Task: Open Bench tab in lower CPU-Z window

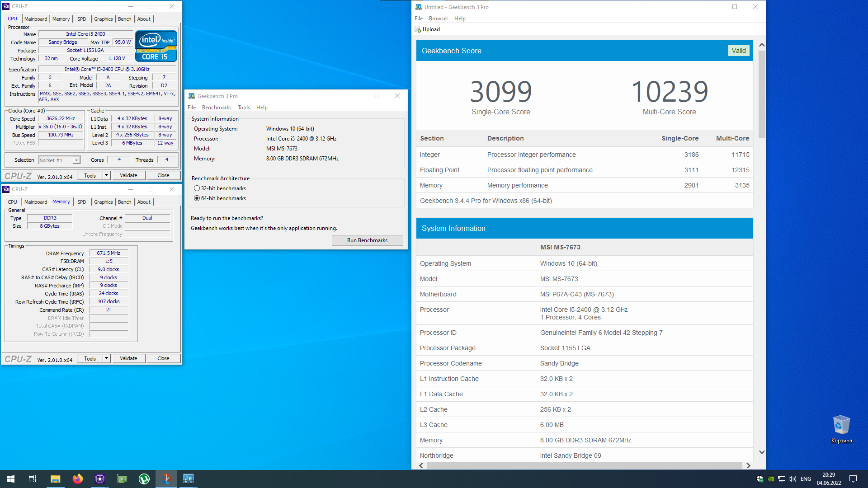Action: pos(125,202)
